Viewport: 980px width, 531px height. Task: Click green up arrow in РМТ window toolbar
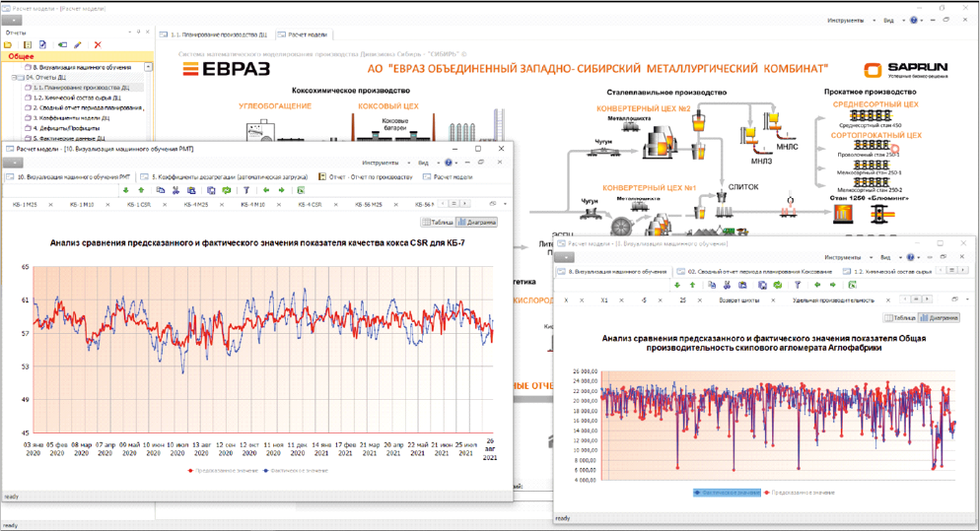click(x=141, y=190)
